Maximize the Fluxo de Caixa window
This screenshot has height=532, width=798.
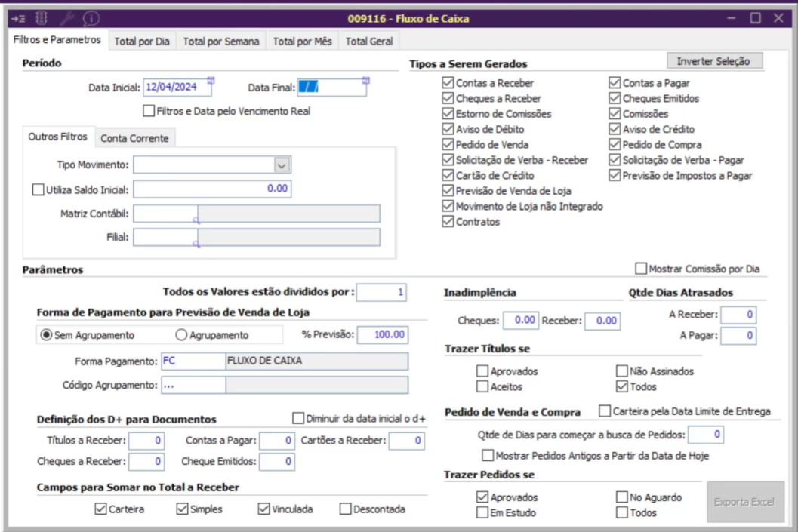click(x=755, y=18)
